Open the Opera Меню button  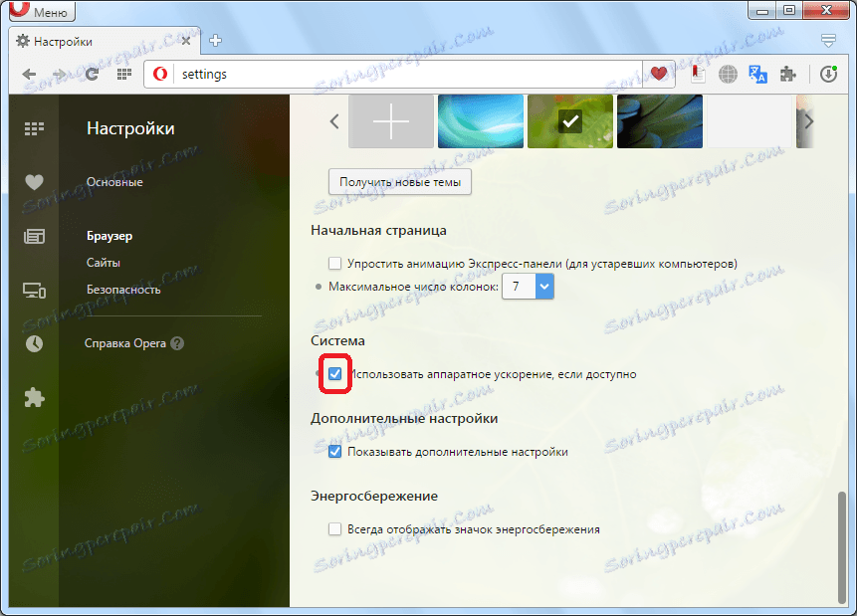coord(42,11)
